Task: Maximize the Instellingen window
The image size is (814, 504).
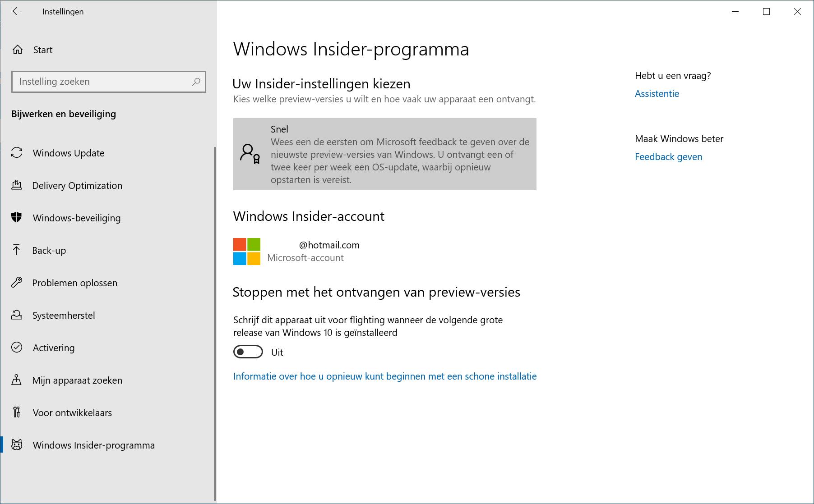Action: 766,12
